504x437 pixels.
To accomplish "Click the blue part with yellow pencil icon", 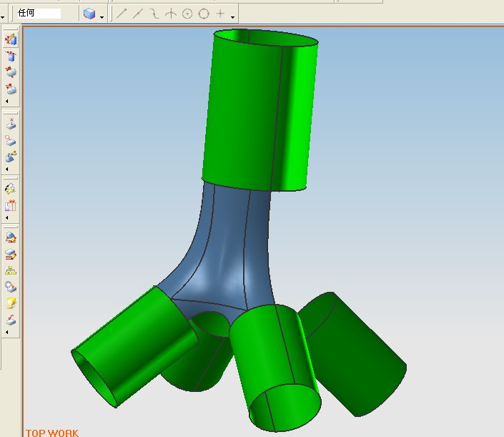I will tap(11, 157).
